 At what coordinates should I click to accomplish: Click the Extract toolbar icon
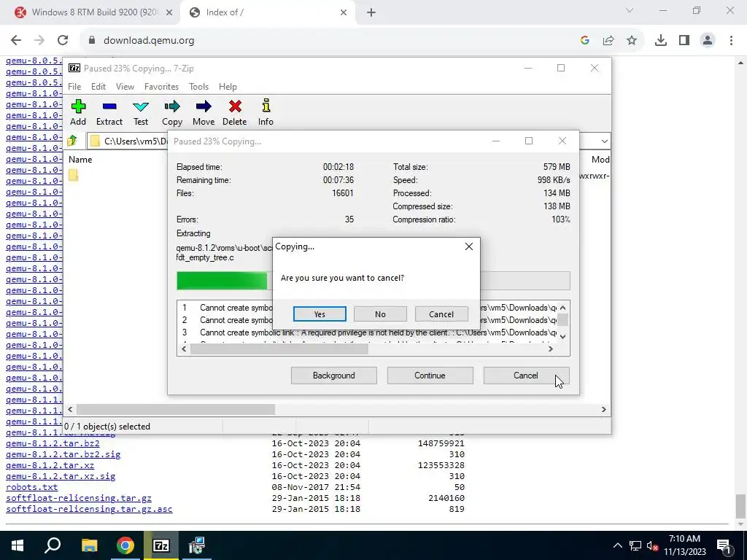click(x=109, y=113)
